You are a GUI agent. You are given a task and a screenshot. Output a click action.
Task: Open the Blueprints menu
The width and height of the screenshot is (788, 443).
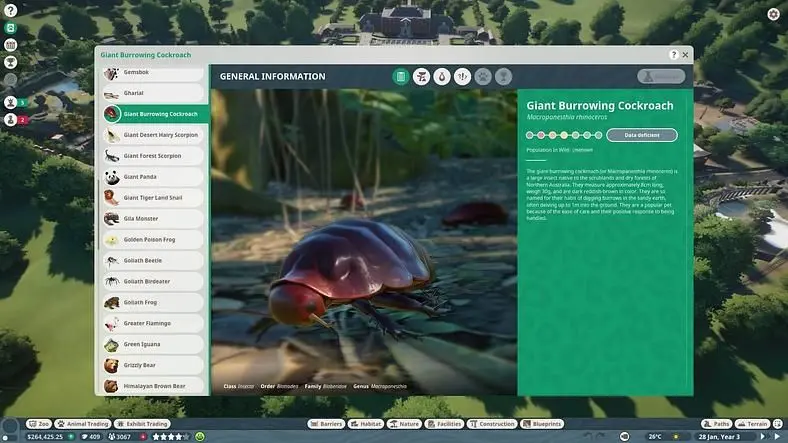point(542,424)
